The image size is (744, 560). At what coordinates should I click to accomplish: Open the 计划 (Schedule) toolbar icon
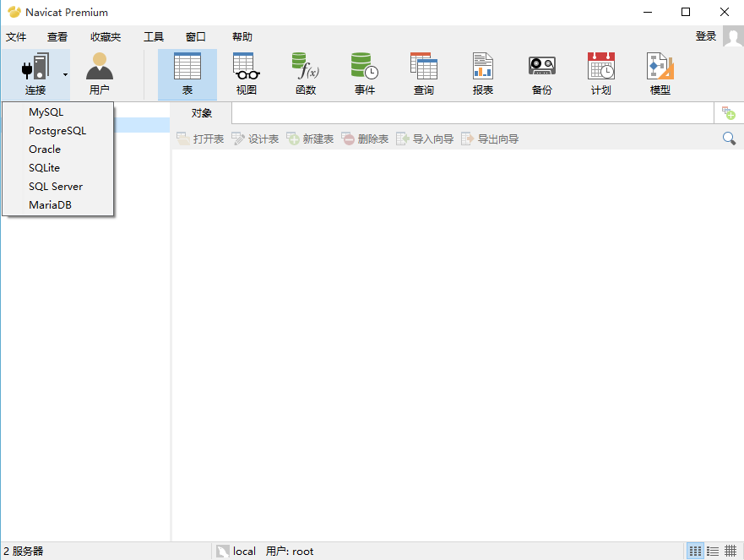600,74
